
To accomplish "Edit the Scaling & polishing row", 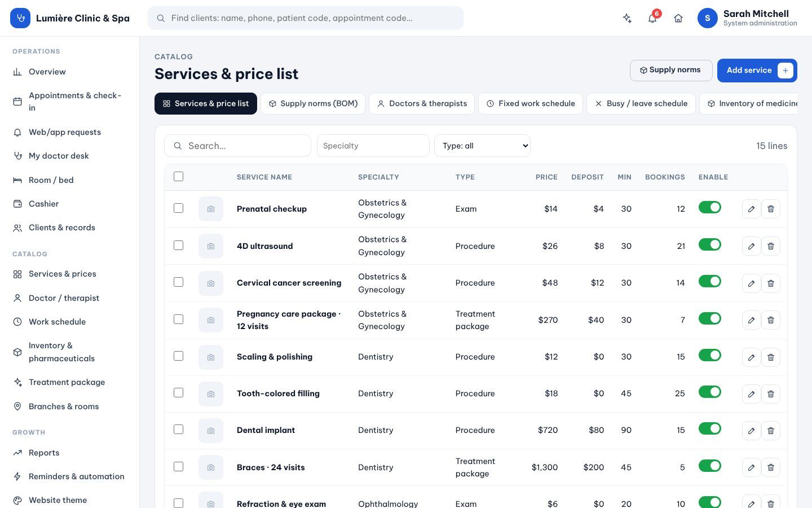I will tap(751, 357).
